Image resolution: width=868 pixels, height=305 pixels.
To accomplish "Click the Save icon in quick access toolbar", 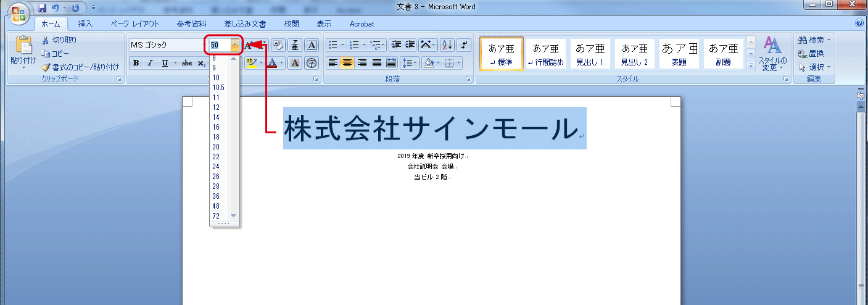I will pos(43,9).
